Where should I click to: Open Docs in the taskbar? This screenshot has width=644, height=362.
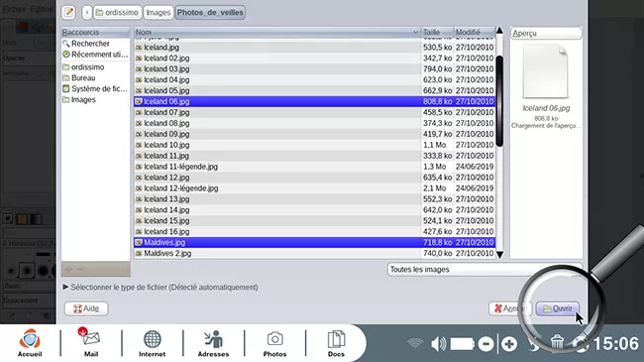(x=336, y=343)
